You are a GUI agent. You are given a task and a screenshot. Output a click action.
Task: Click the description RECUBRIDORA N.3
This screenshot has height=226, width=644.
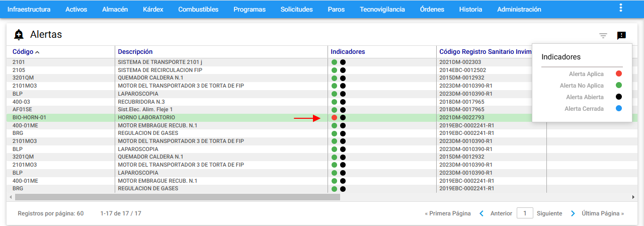click(141, 102)
